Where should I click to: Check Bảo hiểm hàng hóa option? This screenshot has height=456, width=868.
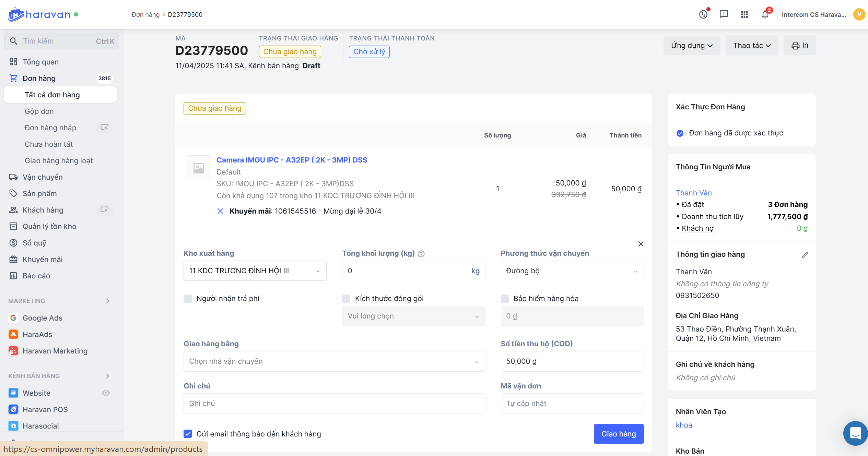coord(505,298)
